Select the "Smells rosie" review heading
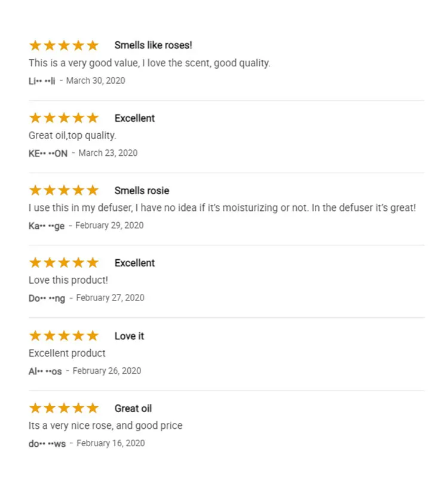 tap(142, 191)
